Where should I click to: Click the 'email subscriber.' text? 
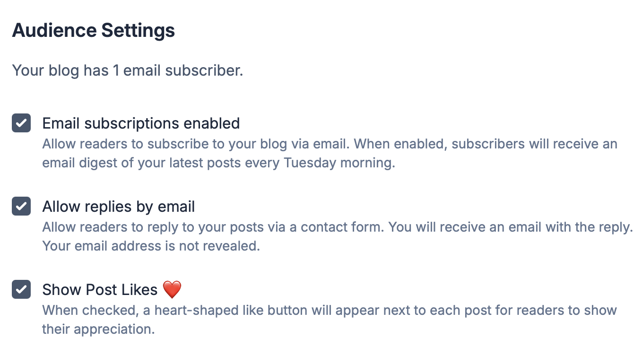[183, 70]
